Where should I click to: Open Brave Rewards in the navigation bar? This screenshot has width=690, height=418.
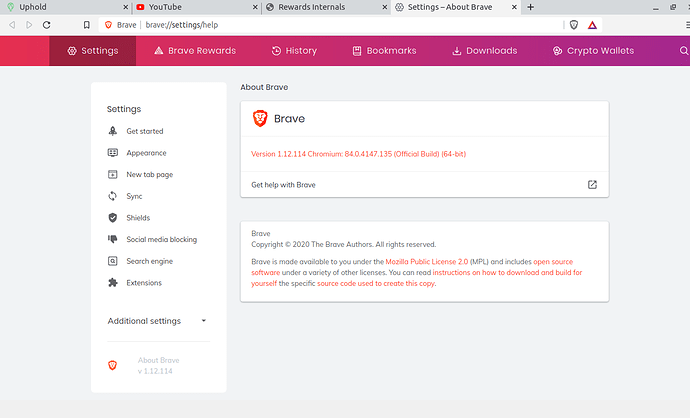(195, 51)
